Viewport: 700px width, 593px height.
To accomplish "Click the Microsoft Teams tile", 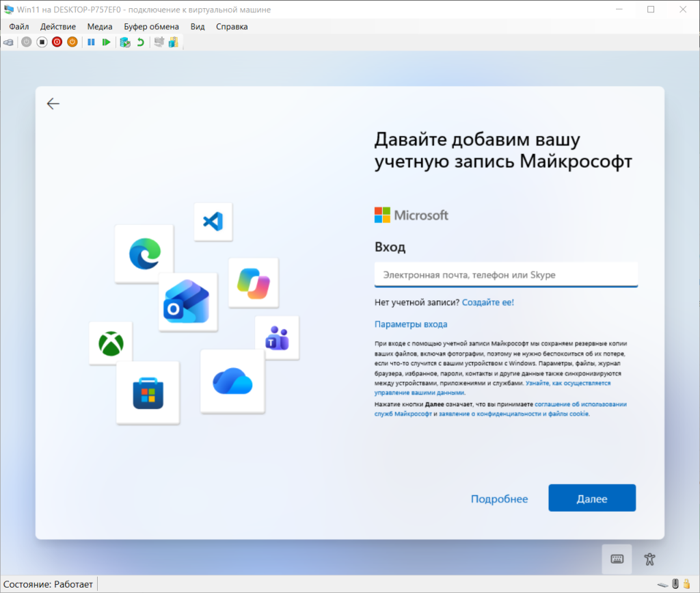I will 278,337.
